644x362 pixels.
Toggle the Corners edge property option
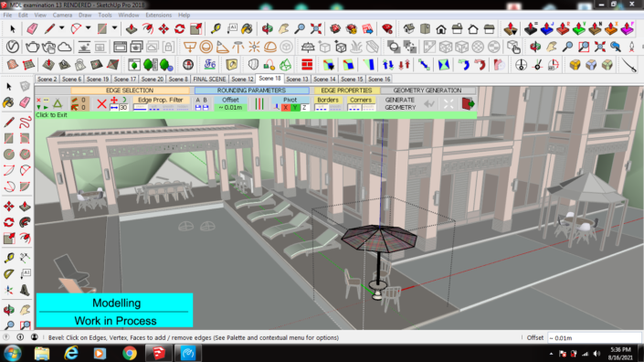[361, 100]
